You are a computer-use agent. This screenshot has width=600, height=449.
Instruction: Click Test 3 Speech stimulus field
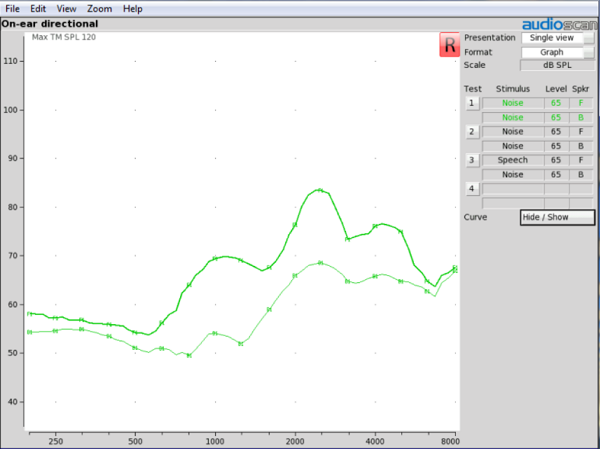pyautogui.click(x=513, y=160)
